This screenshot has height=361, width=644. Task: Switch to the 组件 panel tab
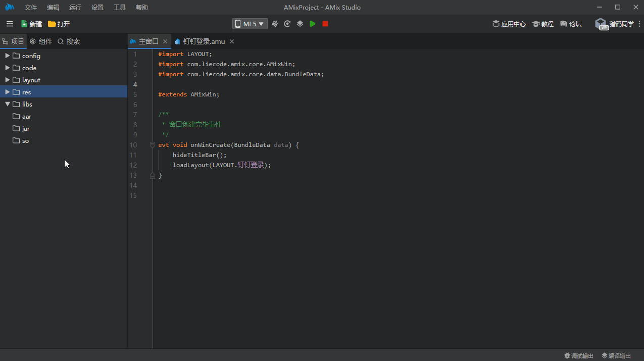[x=41, y=41]
